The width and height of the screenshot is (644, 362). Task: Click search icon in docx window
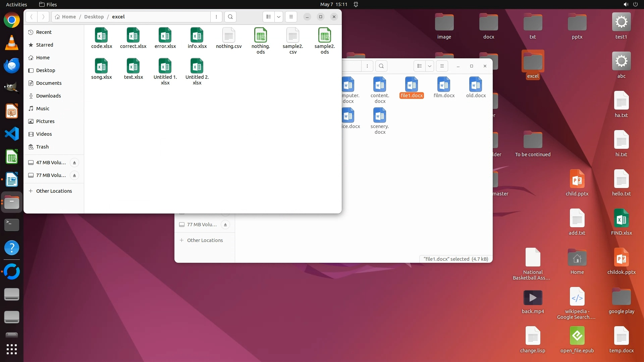381,66
